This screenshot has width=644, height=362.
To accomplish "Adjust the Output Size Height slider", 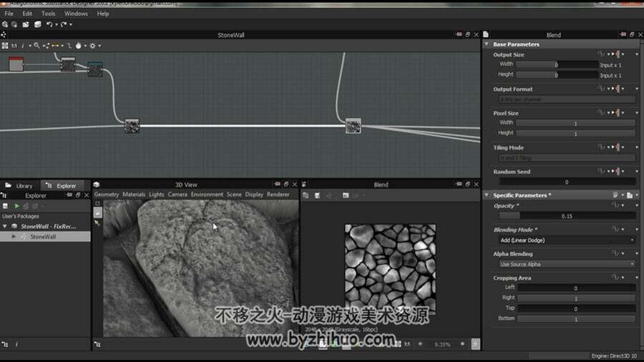I will point(557,75).
